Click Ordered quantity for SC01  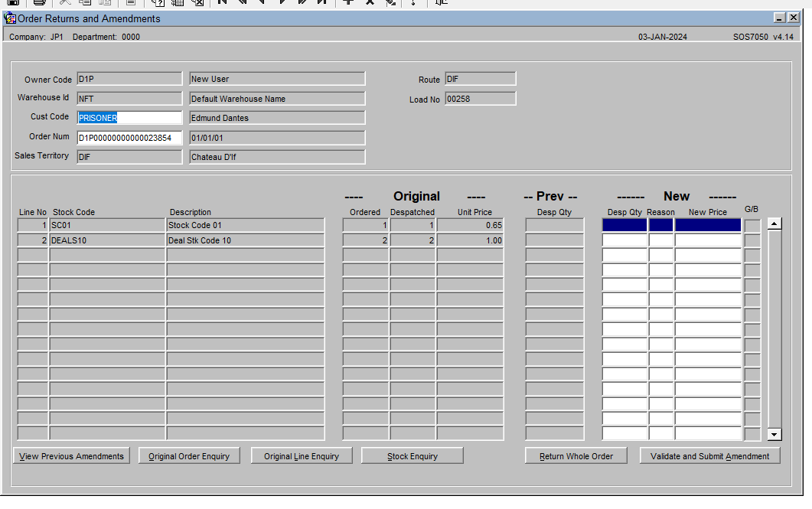click(x=366, y=225)
